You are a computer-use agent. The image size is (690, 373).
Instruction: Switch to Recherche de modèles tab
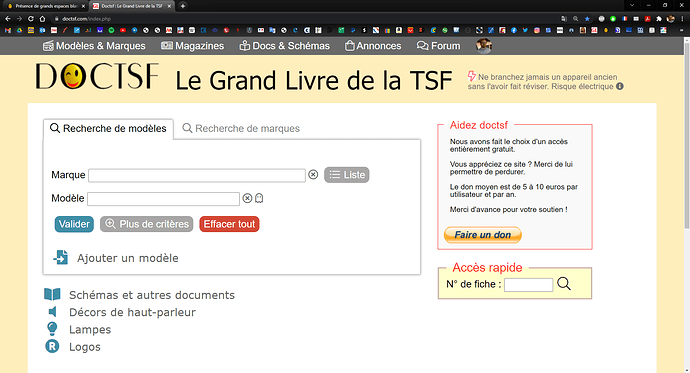(108, 128)
